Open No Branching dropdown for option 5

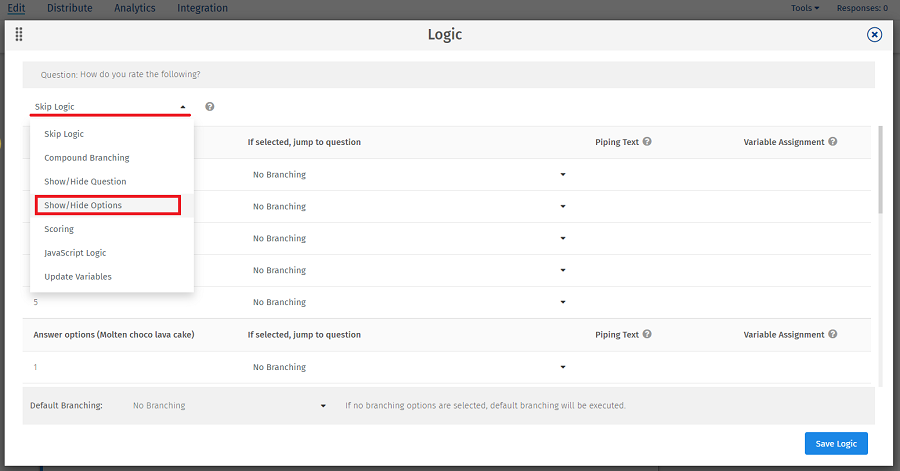pos(408,302)
